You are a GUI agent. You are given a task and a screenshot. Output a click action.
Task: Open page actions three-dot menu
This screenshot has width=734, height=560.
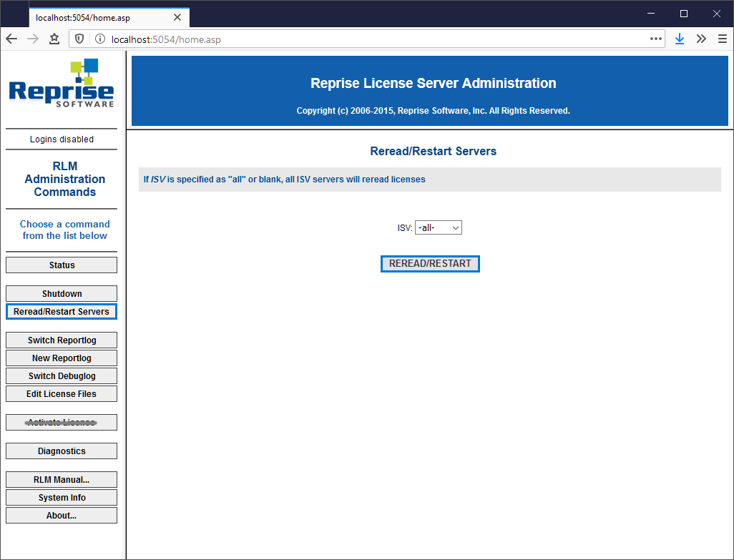click(x=656, y=39)
